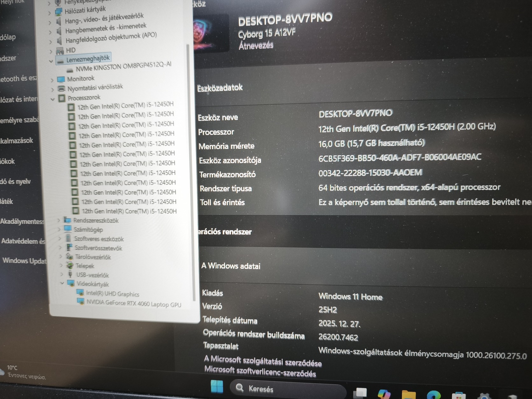
Task: Select the Eszköz azonosítója value 6CB5F369-BB50-460A-ADF7-B06004AE09AC
Action: 400,157
